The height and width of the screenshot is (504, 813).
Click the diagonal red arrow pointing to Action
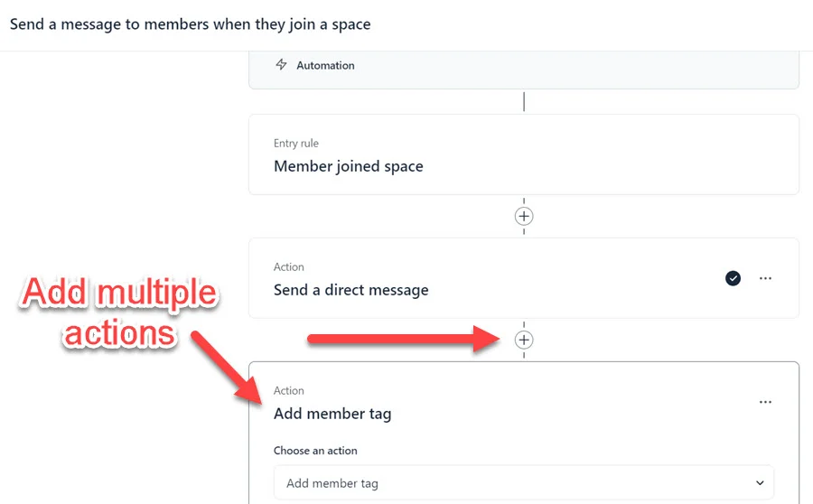click(x=229, y=369)
